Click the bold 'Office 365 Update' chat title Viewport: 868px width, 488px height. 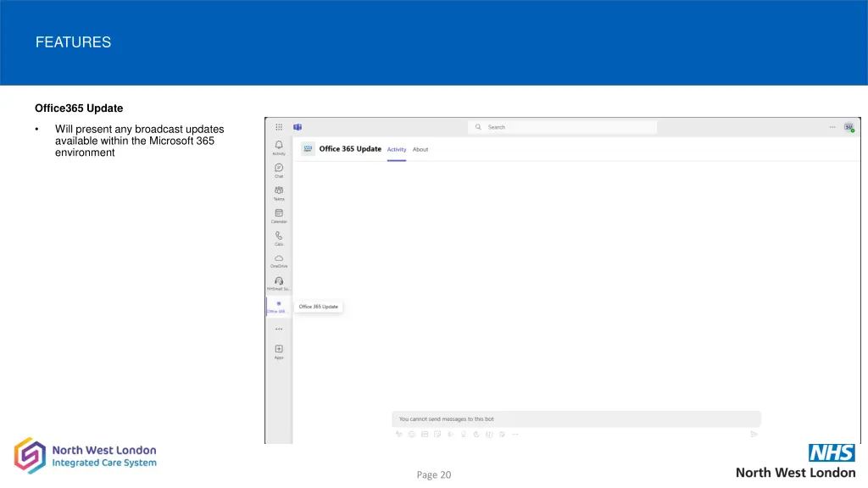[350, 149]
